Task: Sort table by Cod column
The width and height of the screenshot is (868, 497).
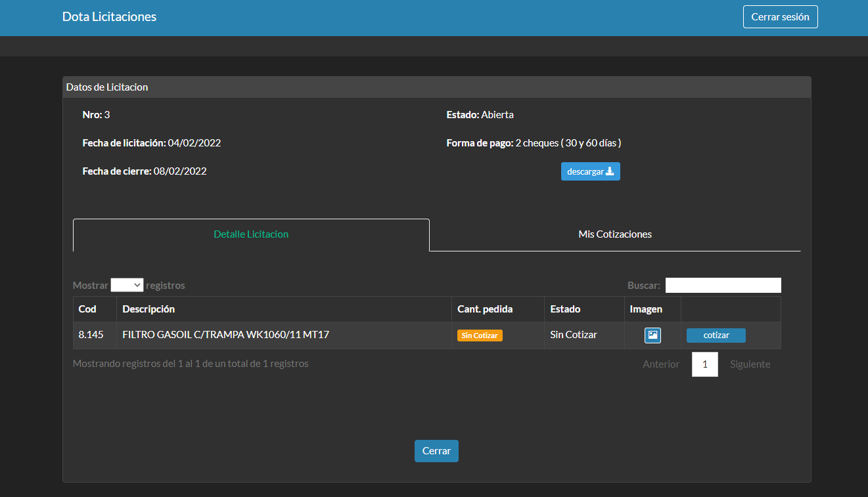Action: (87, 309)
